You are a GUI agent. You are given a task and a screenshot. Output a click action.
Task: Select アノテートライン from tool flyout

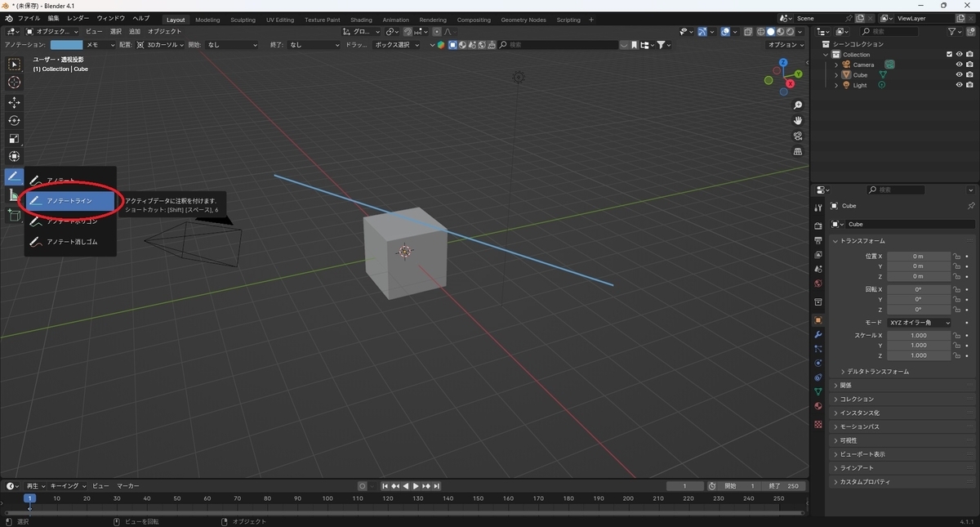point(70,201)
